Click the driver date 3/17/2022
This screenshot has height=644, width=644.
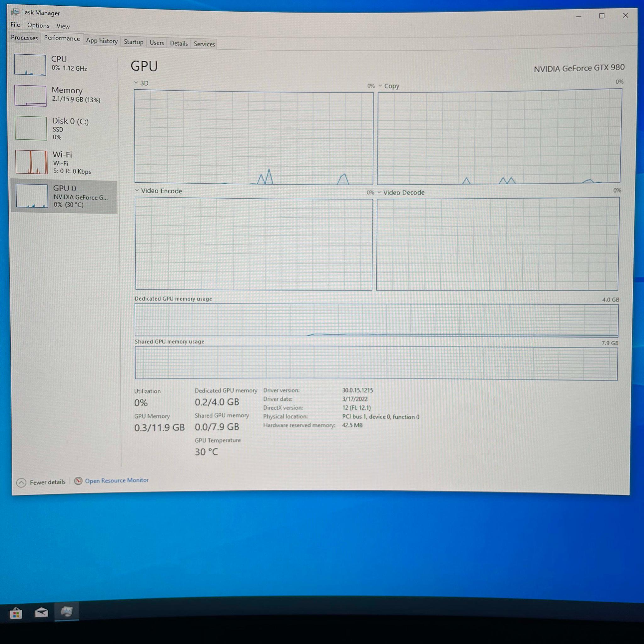click(355, 399)
